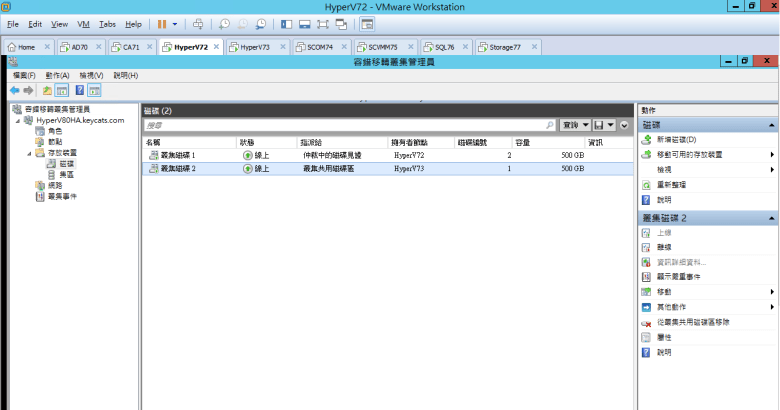The width and height of the screenshot is (780, 410).
Task: Click the blue help question mark toolbar icon
Action: 79,90
